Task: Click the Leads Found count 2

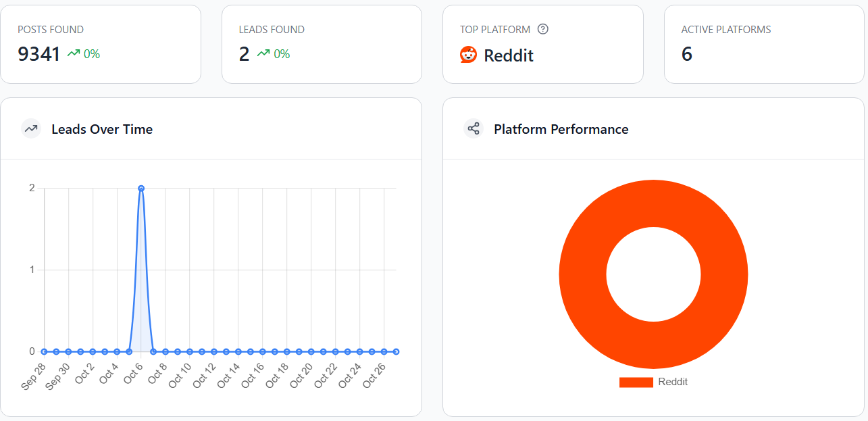Action: 244,54
